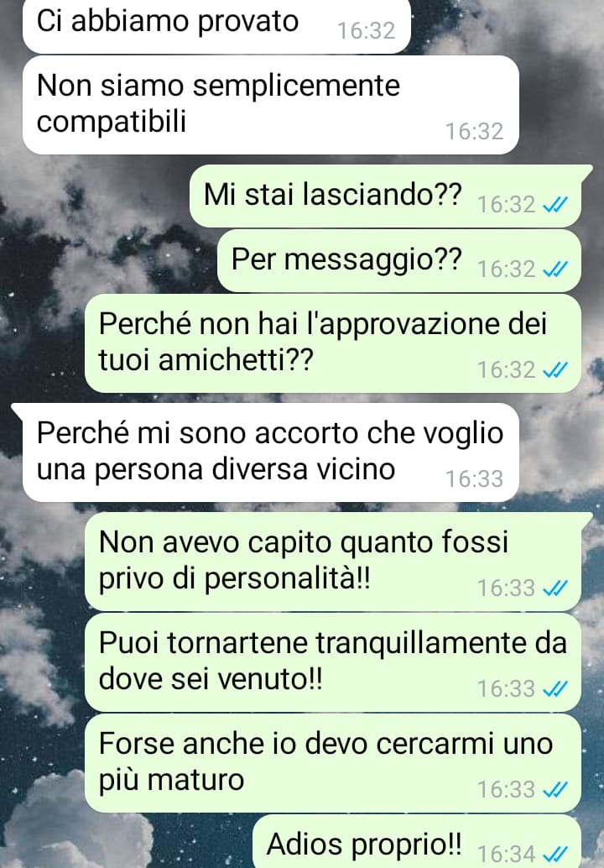Select the 'Ci abbiamo provato' message bubble
The width and height of the screenshot is (604, 868).
(216, 25)
